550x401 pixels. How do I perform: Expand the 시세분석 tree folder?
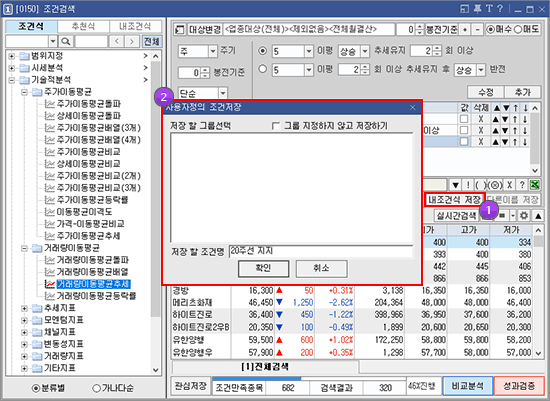[x=12, y=68]
